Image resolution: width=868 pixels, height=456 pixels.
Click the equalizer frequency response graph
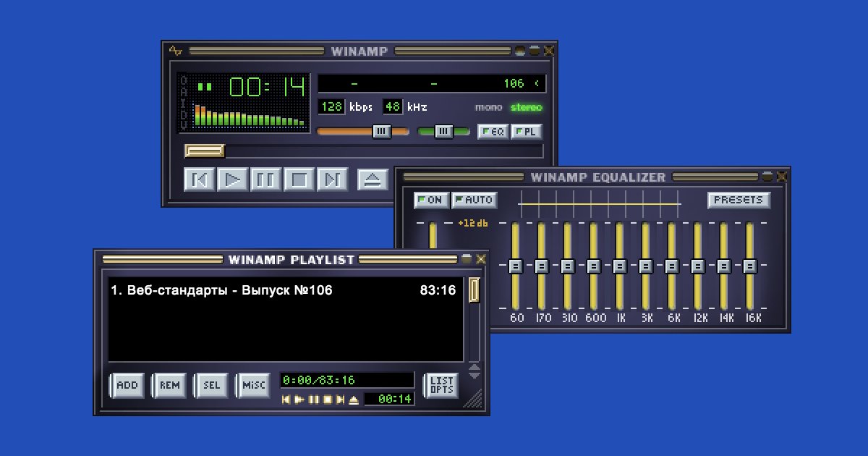click(600, 205)
